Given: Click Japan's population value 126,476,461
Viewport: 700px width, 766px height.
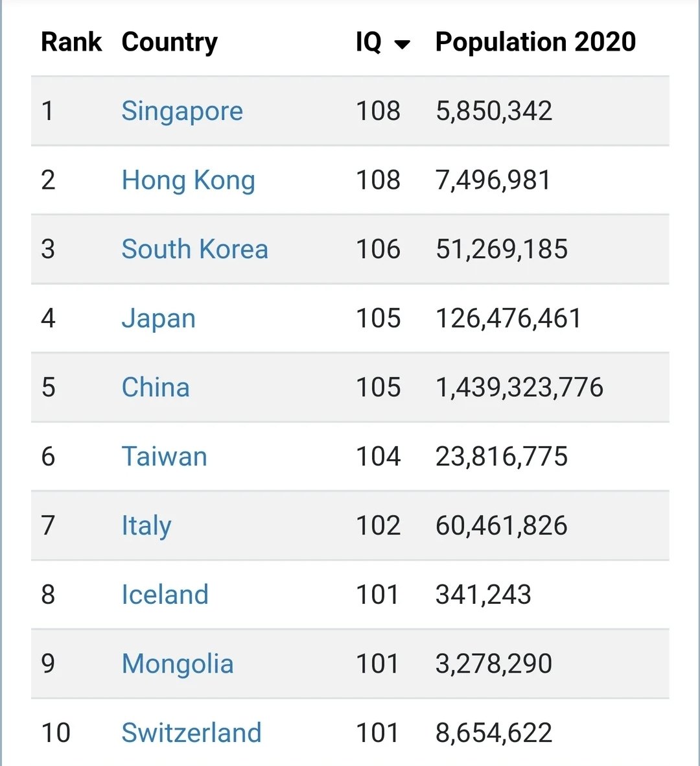Looking at the screenshot, I should click(x=508, y=318).
